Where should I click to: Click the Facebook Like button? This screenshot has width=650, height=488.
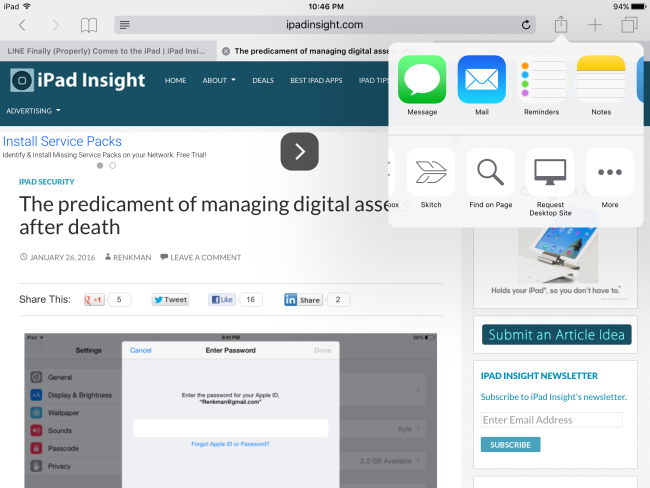pyautogui.click(x=222, y=299)
